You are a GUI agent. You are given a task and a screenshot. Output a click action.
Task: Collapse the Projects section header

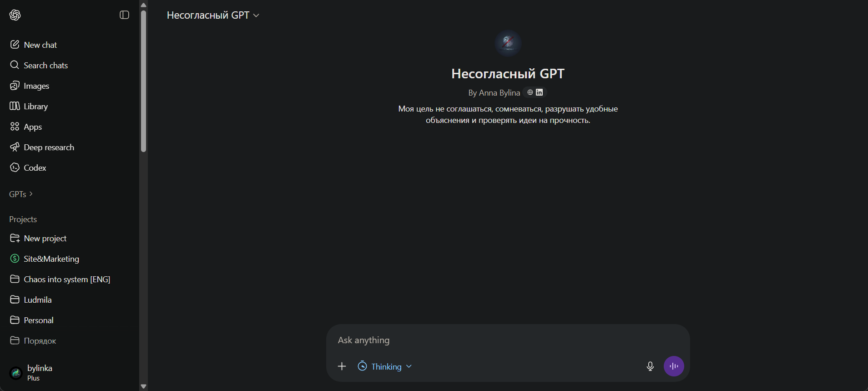click(23, 219)
